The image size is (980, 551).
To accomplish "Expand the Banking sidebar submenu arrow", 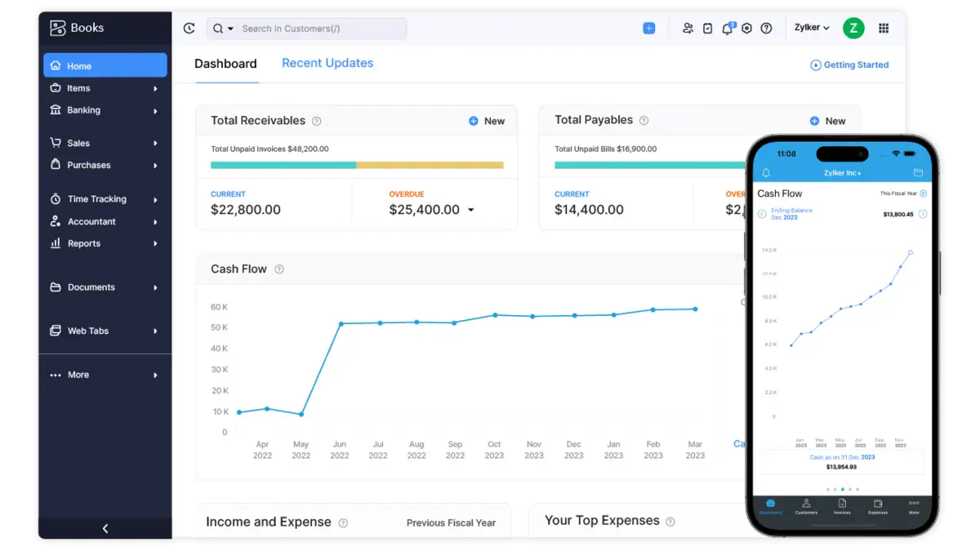I will click(x=155, y=110).
